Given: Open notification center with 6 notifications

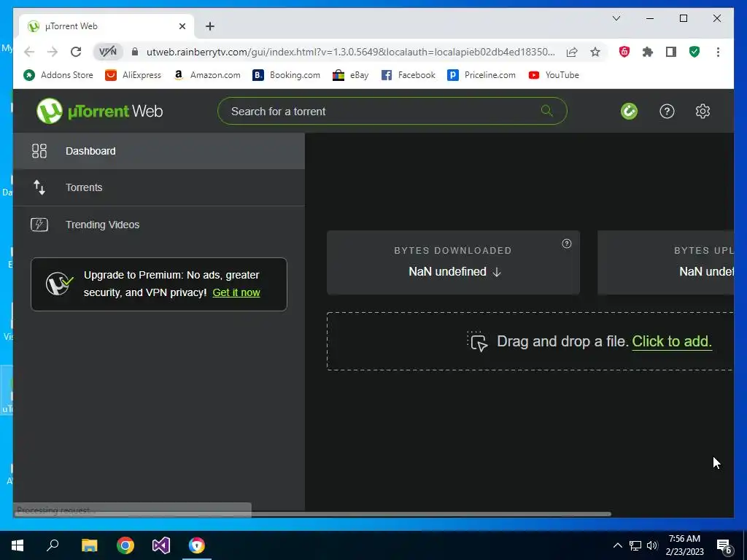Looking at the screenshot, I should pyautogui.click(x=724, y=547).
